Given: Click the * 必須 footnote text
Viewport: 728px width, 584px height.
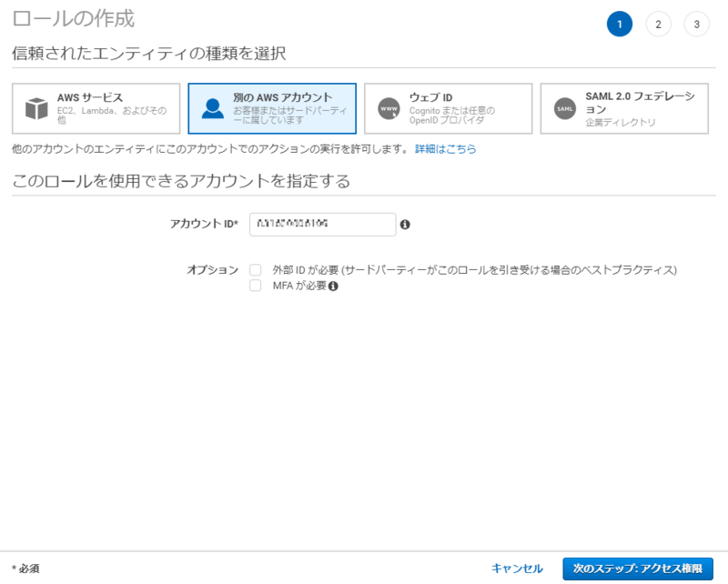Looking at the screenshot, I should [x=25, y=569].
